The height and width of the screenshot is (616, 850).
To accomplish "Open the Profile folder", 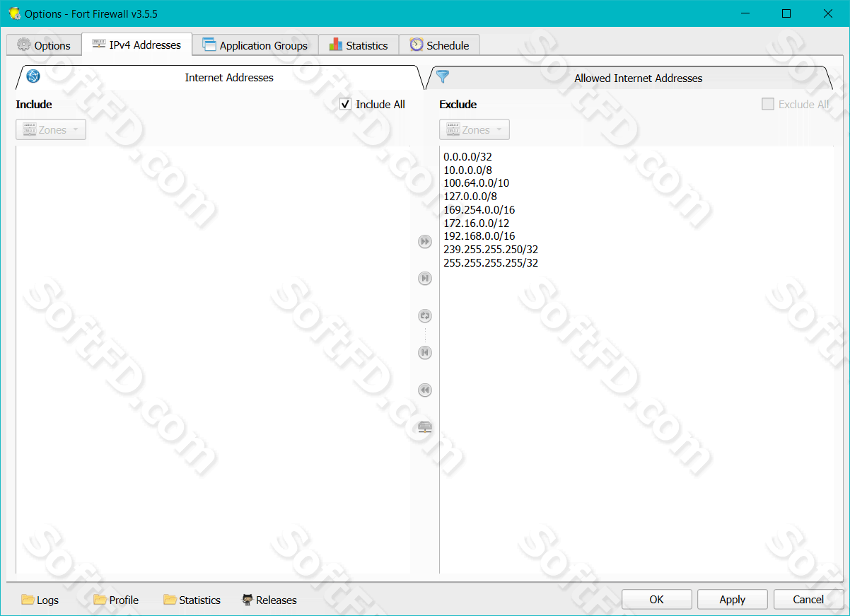I will [x=117, y=600].
